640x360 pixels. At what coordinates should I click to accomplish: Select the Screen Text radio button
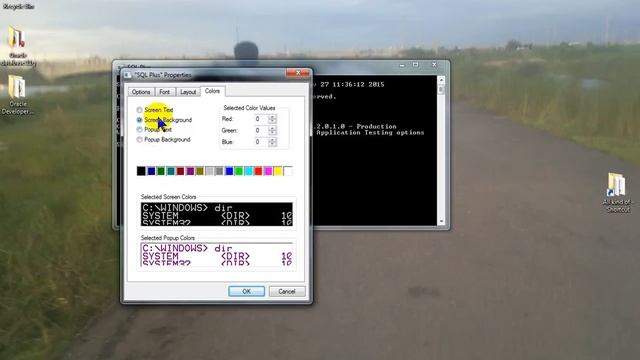coord(140,110)
